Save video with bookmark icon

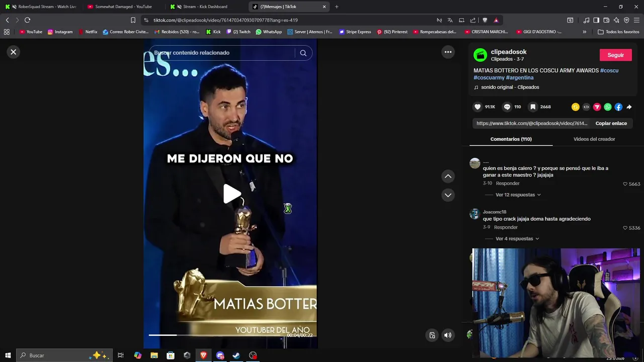point(533,107)
